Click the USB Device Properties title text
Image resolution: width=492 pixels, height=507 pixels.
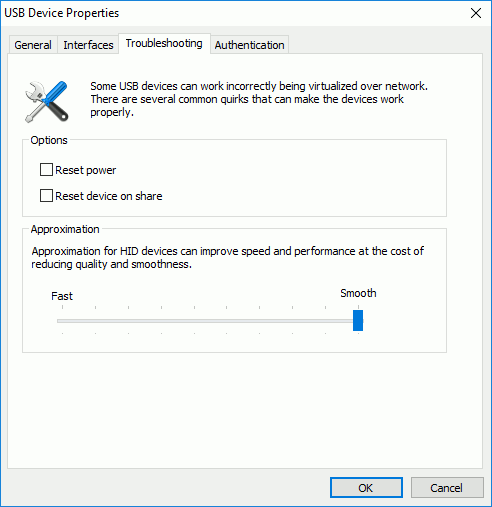pyautogui.click(x=62, y=13)
